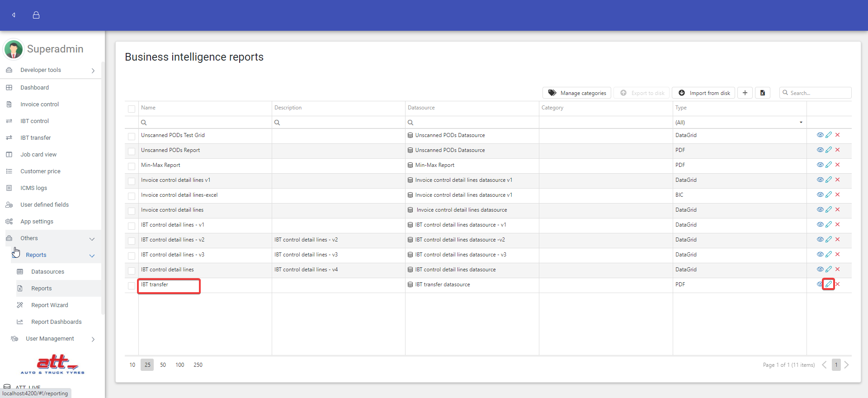Click Import from disk button

pyautogui.click(x=703, y=93)
